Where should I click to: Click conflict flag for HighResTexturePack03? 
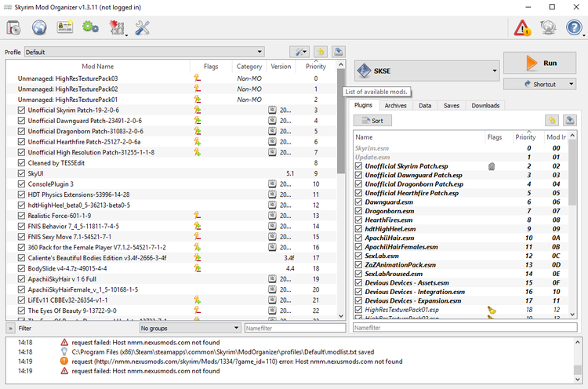tap(198, 78)
